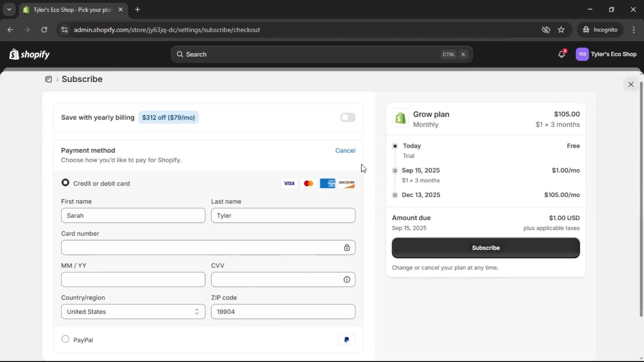Click the Visa card logo
The width and height of the screenshot is (644, 362).
[289, 183]
